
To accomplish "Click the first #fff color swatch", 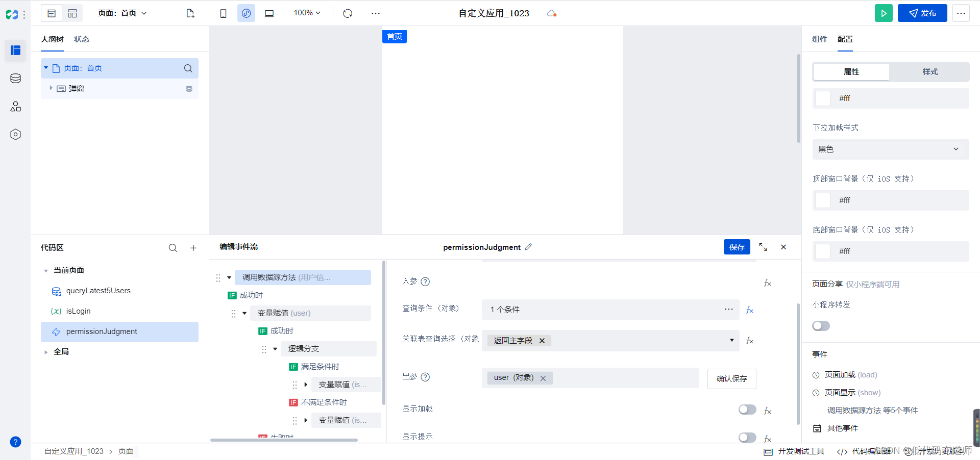I will [823, 98].
